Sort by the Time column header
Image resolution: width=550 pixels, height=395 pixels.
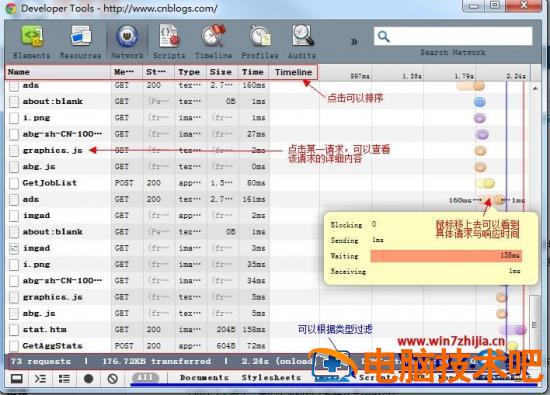[253, 72]
